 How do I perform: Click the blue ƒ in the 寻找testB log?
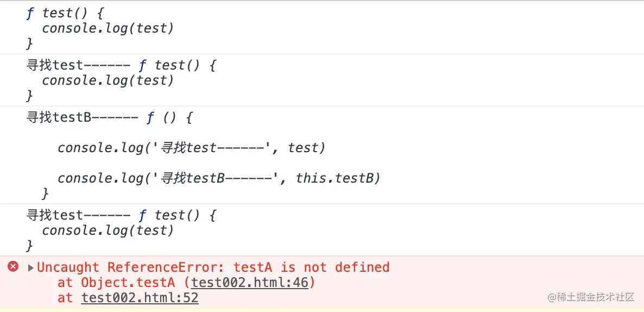[150, 117]
